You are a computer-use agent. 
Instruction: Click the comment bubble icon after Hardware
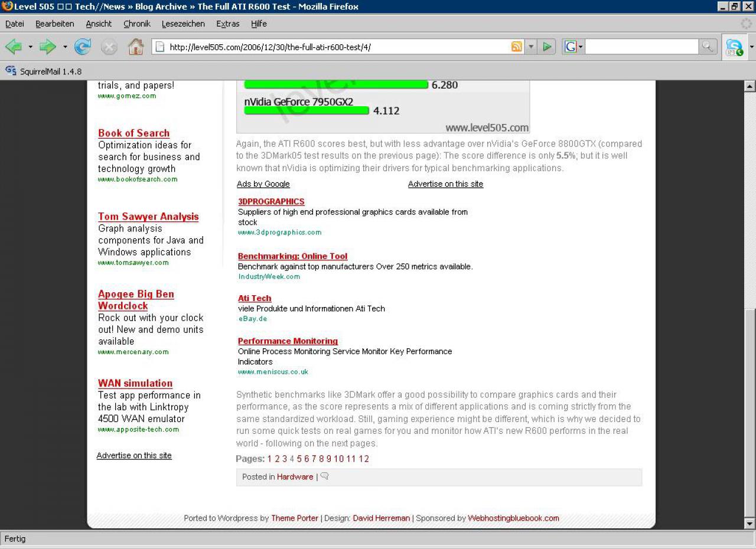pyautogui.click(x=324, y=476)
